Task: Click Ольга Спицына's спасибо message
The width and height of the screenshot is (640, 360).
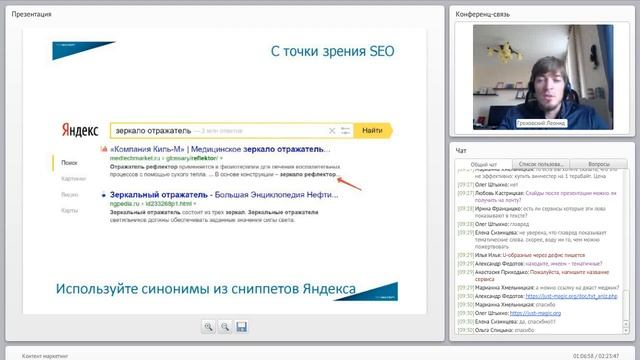Action: 496,330
